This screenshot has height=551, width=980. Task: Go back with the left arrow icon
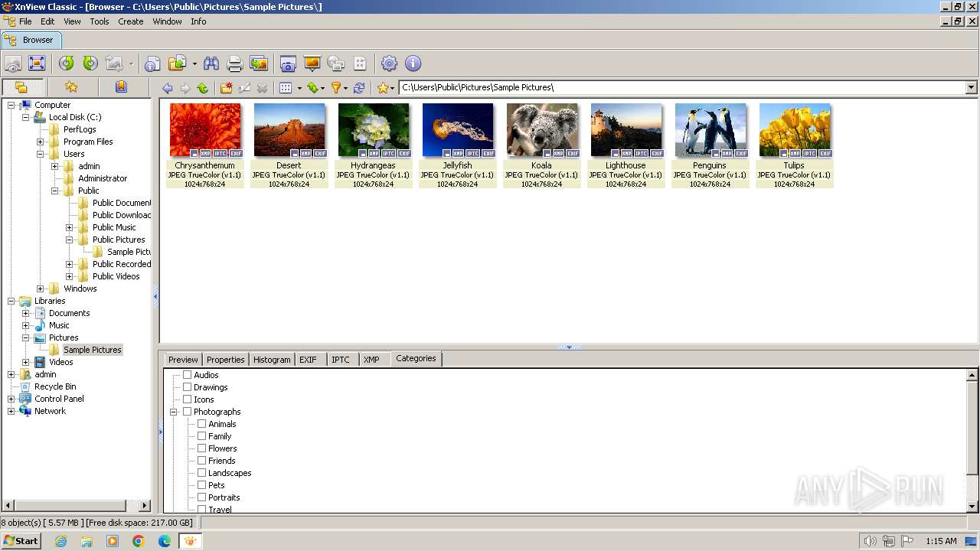tap(167, 88)
